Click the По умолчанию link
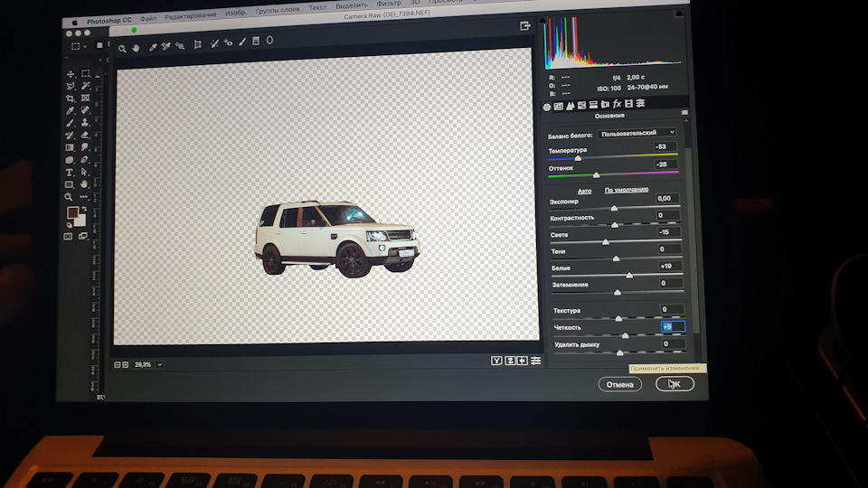Image resolution: width=868 pixels, height=488 pixels. tap(626, 189)
